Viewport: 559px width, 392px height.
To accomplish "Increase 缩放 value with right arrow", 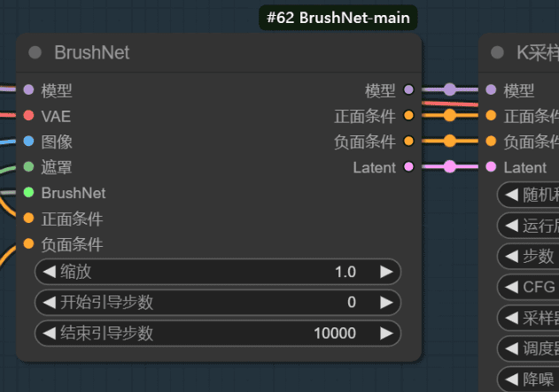I will 386,272.
